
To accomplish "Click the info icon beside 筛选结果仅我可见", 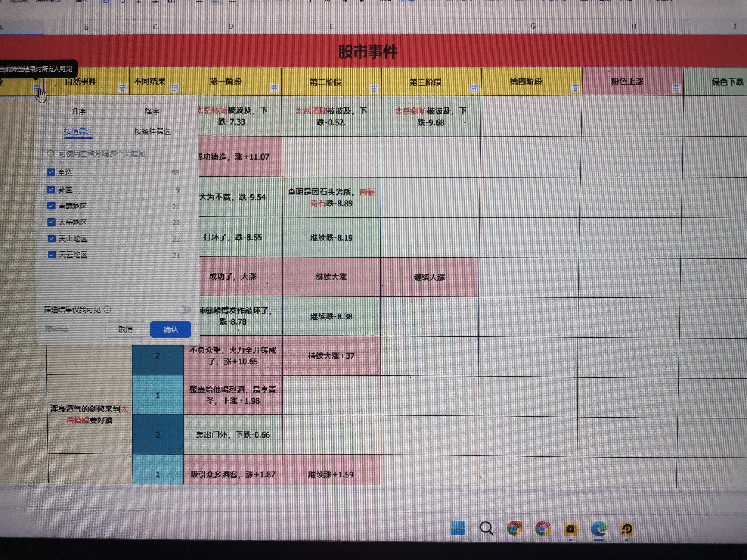I will click(x=107, y=309).
